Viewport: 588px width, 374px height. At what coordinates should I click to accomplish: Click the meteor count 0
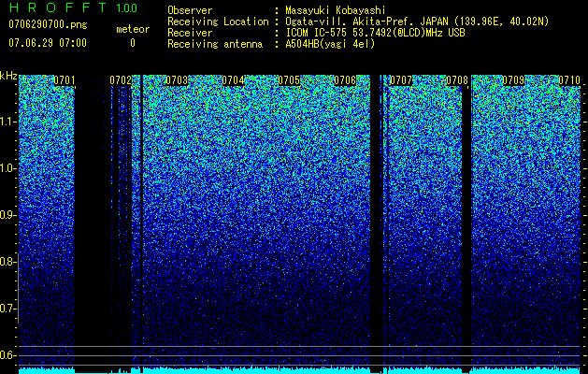click(133, 43)
